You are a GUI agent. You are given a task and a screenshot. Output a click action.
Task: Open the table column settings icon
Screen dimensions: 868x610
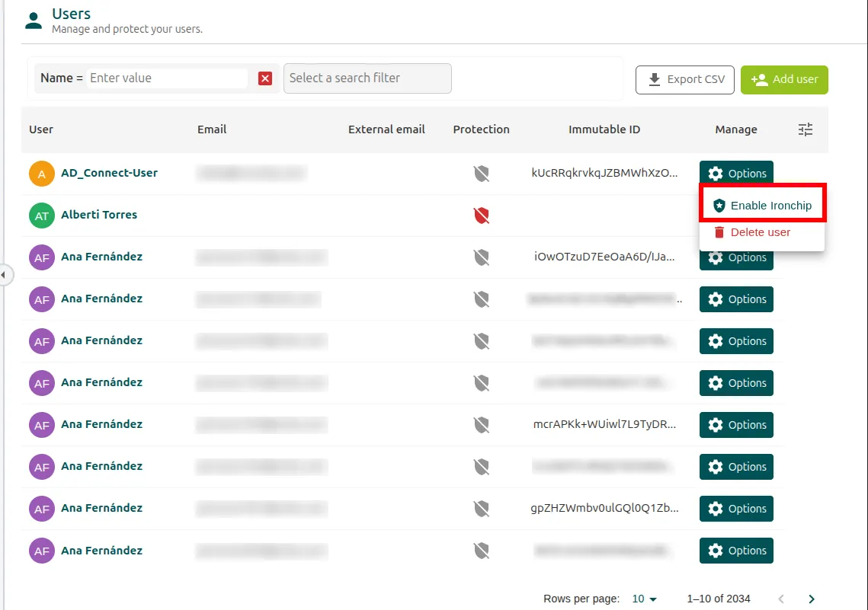[806, 129]
